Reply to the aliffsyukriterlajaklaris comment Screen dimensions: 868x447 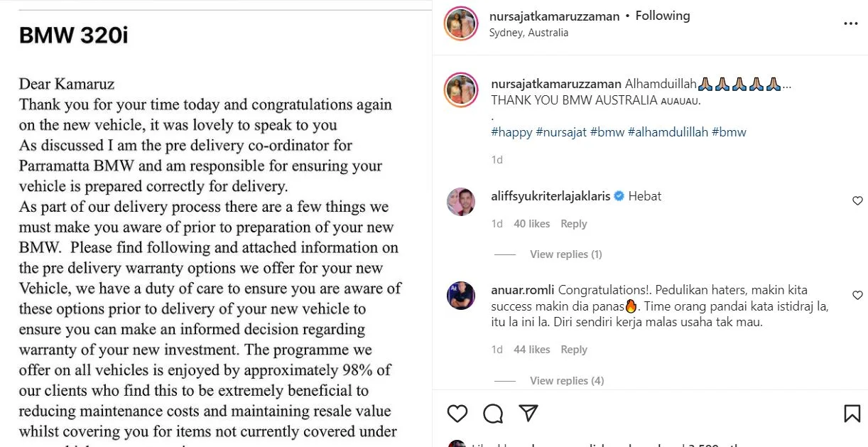[x=573, y=224]
